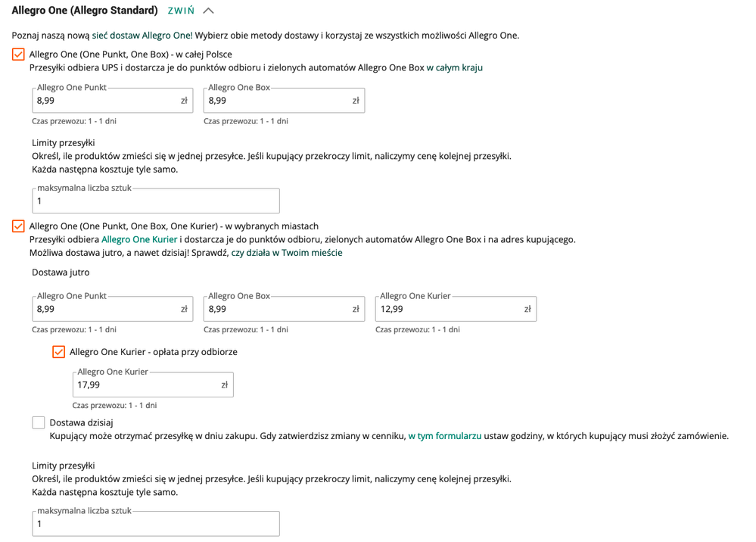Screen dimensions: 756x542
Task: Uncheck Allegro One w wybranych miastach checkbox
Action: point(18,226)
